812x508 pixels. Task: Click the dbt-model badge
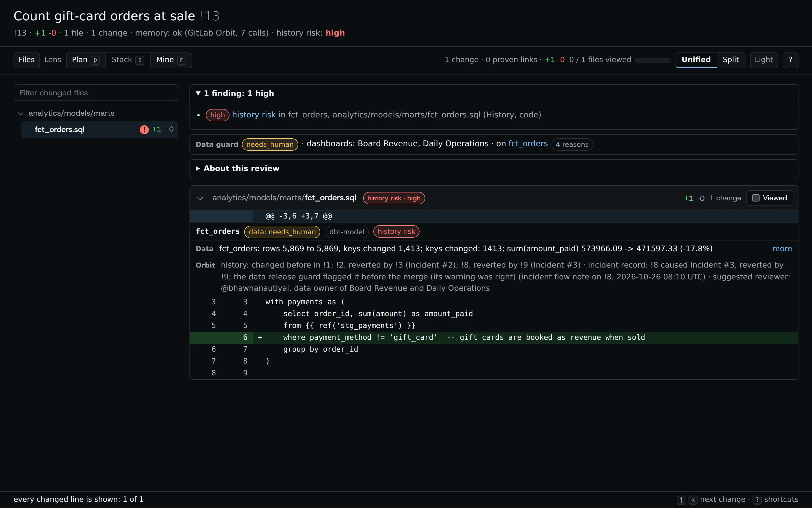(347, 232)
